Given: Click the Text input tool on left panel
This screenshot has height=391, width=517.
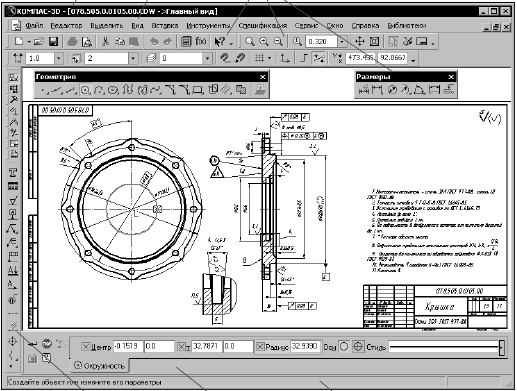Looking at the screenshot, I should coord(13,173).
